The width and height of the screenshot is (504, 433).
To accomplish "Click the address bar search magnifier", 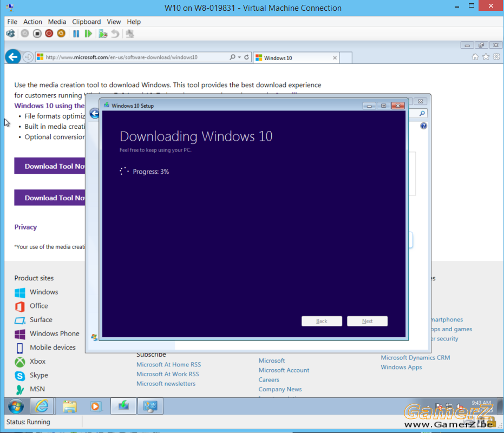I will [232, 57].
